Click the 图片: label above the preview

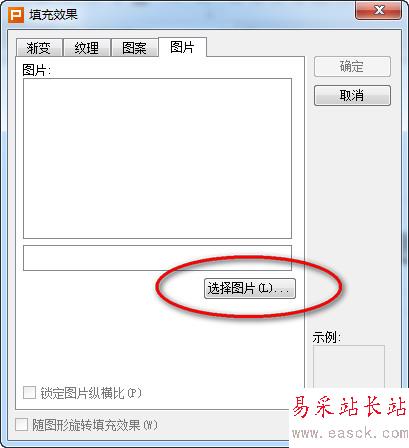point(37,70)
